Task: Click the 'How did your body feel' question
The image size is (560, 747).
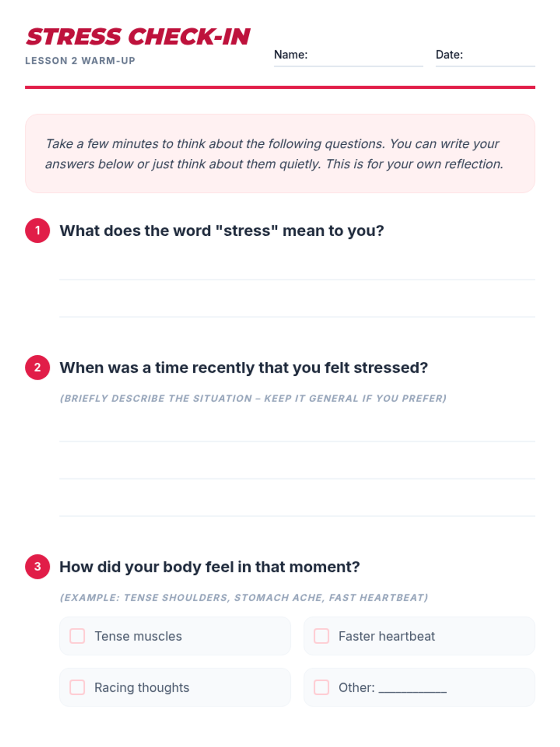Action: pos(210,567)
